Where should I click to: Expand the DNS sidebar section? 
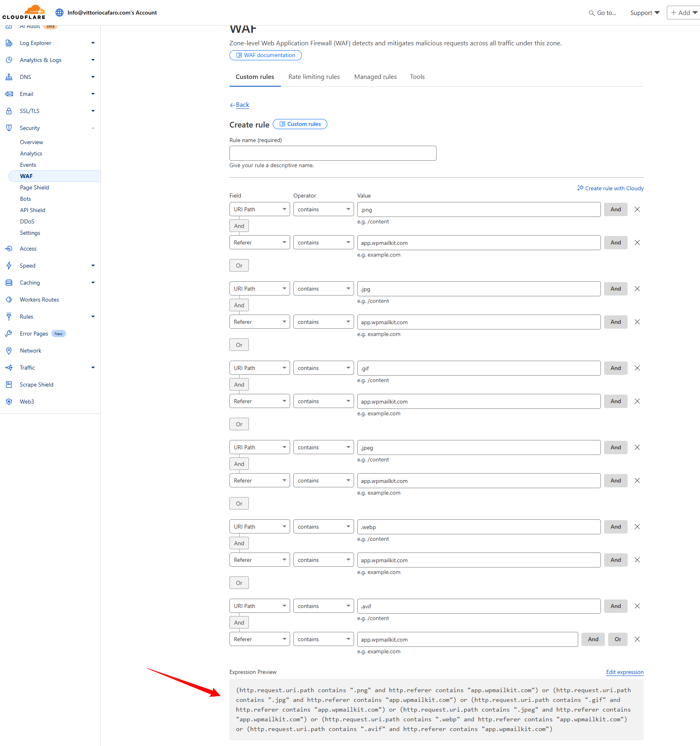(93, 77)
